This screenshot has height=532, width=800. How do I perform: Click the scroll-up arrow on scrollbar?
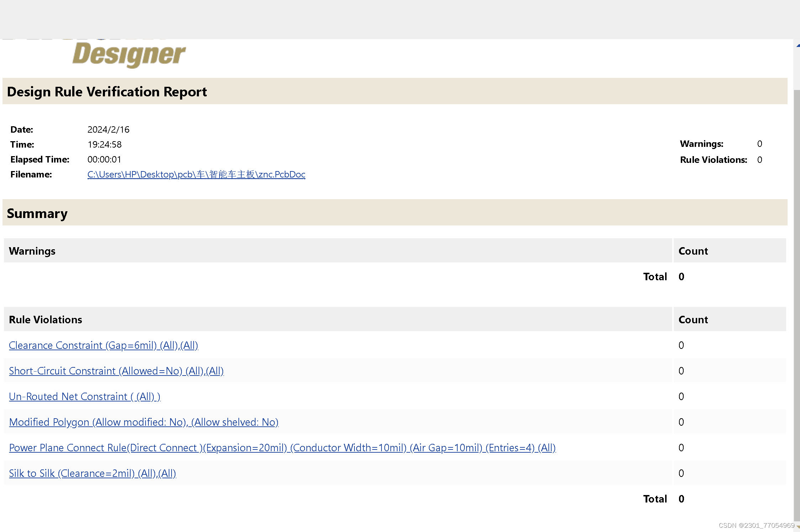click(798, 46)
